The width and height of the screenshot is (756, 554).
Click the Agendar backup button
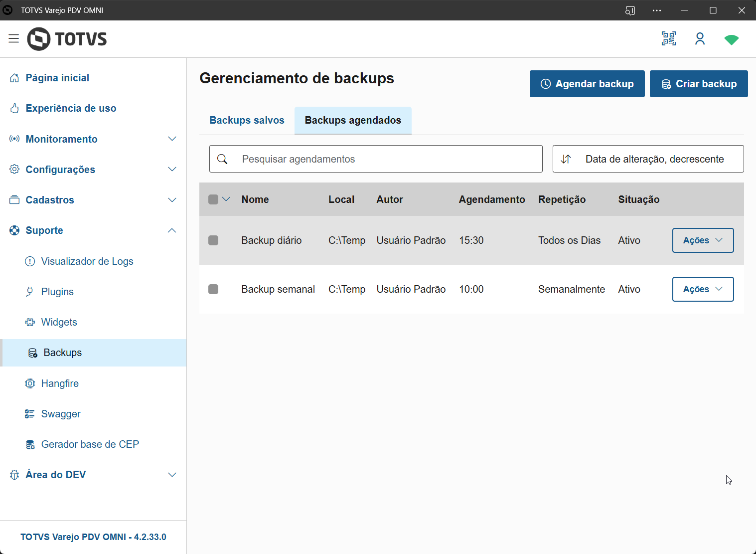587,84
